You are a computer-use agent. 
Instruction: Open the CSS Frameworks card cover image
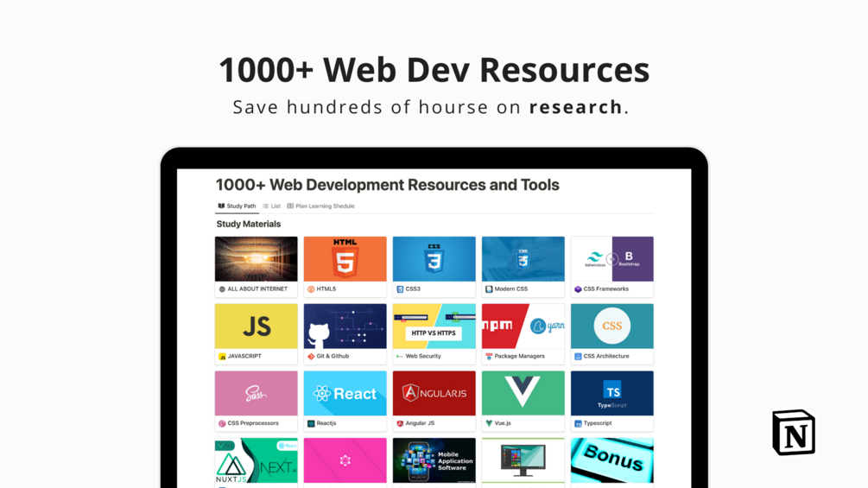click(612, 259)
